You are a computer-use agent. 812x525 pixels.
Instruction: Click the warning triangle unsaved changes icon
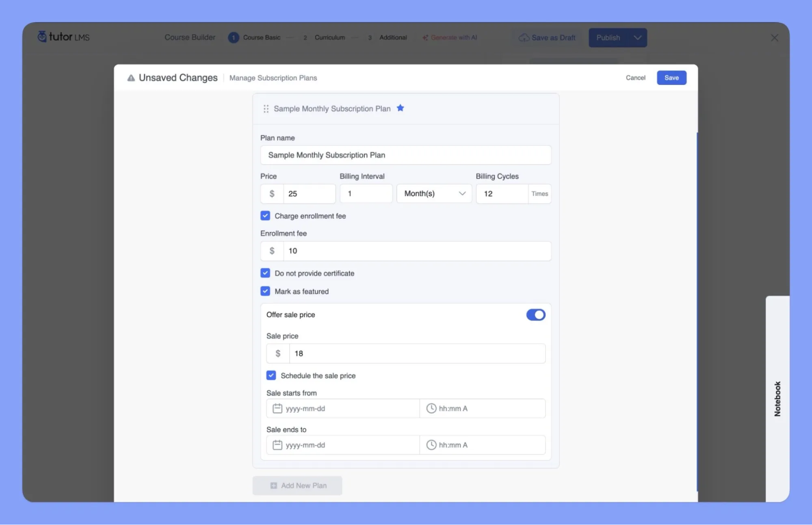[x=131, y=78]
